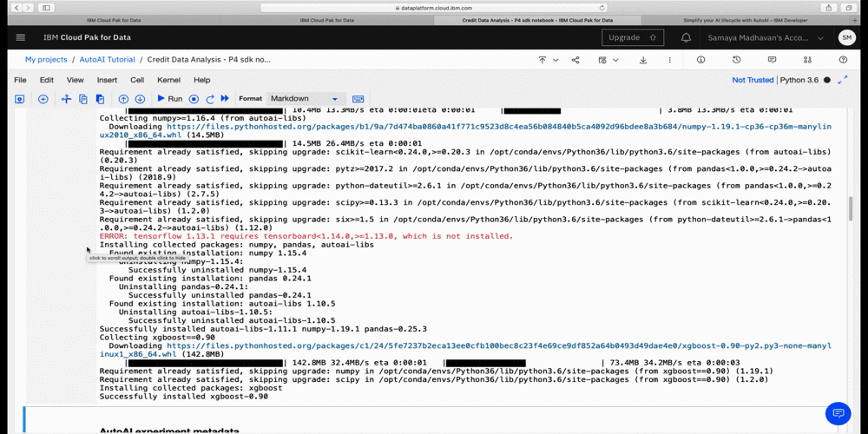The image size is (868, 434).
Task: Click the browser forward arrow
Action: pos(28,8)
